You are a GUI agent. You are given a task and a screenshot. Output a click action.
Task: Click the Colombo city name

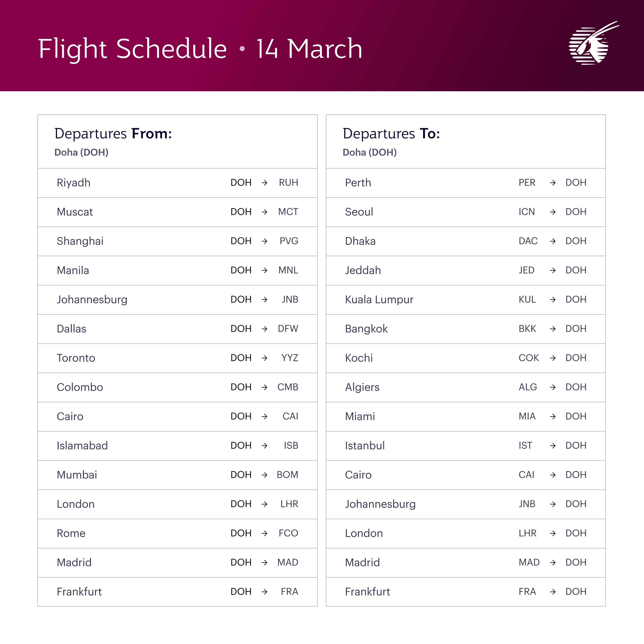click(80, 387)
